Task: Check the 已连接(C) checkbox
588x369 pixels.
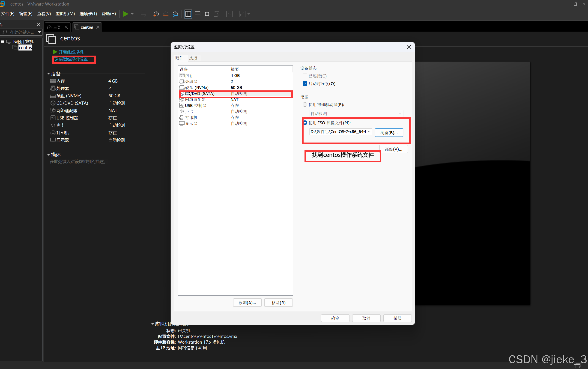Action: [305, 76]
